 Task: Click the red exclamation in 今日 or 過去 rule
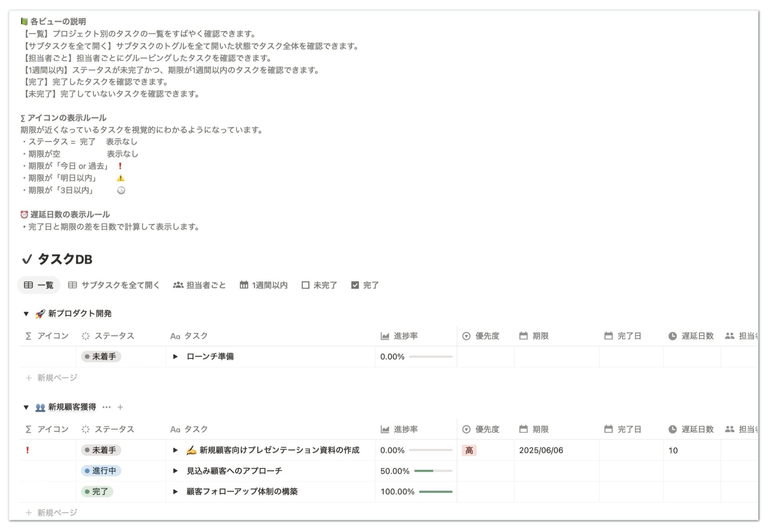coord(120,166)
